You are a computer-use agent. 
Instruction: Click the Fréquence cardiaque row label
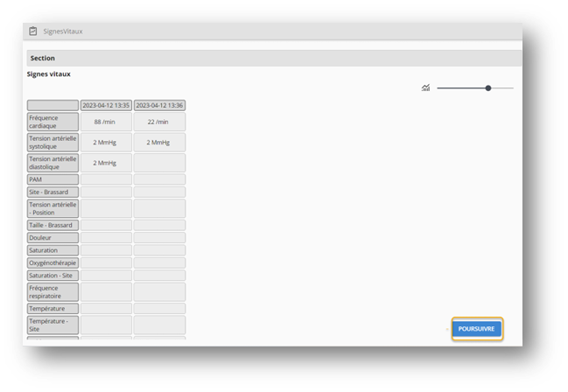point(53,121)
